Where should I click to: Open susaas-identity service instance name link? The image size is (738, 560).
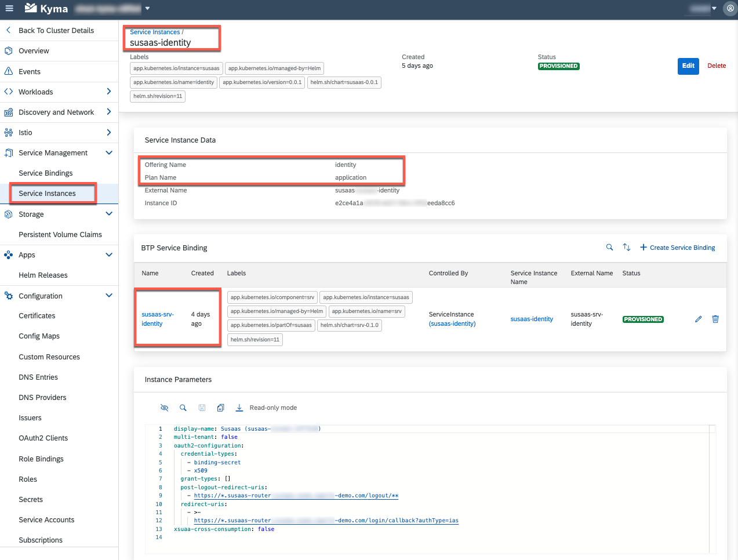coord(532,319)
